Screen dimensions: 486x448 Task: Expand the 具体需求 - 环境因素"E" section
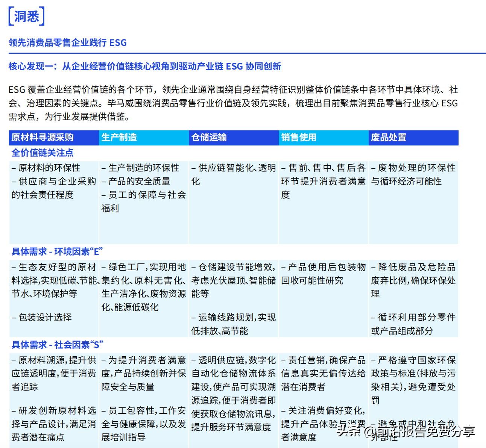click(x=56, y=251)
